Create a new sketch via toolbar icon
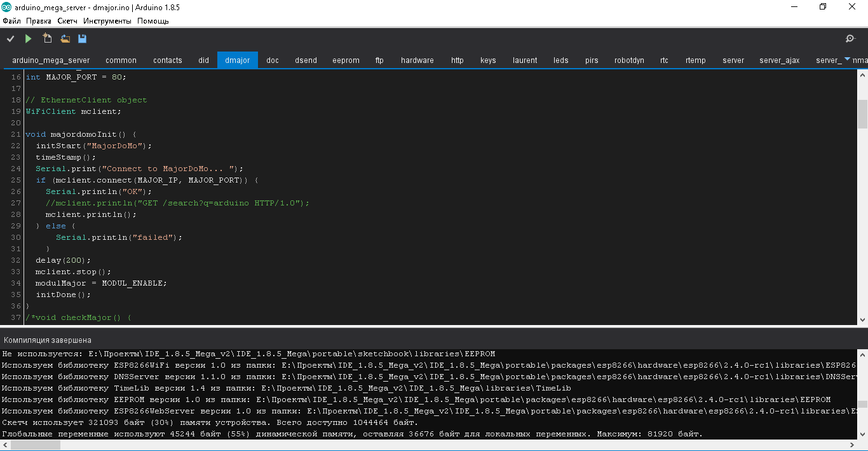The height and width of the screenshot is (451, 868). coord(47,39)
